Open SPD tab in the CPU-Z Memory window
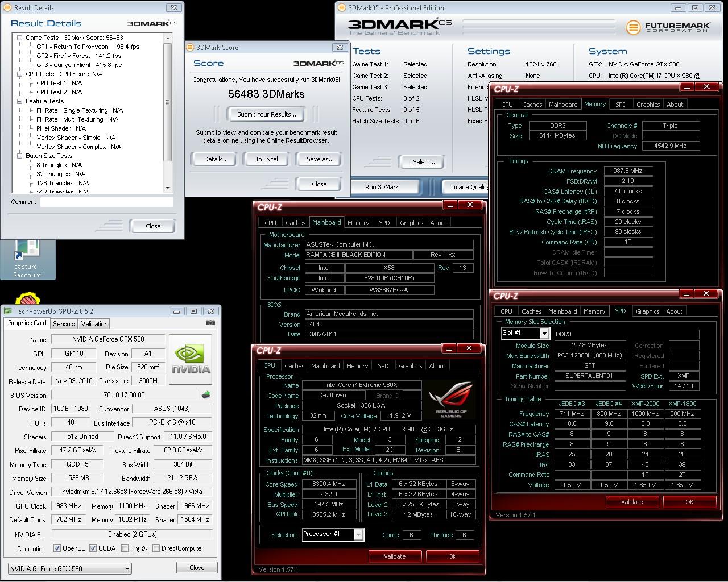The image size is (728, 582). [621, 105]
